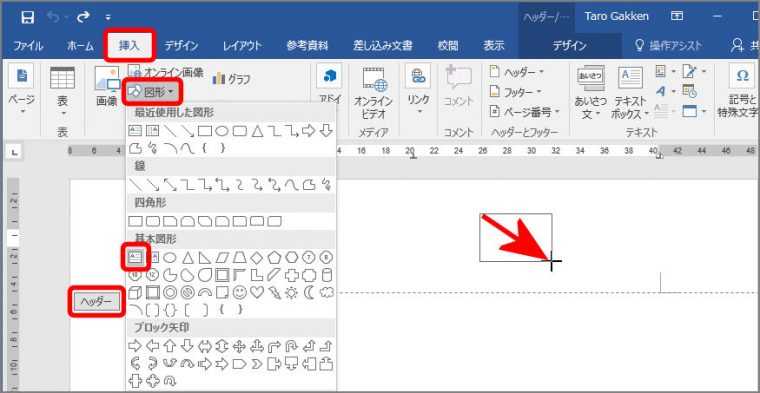Open the quick access toolbar customize arrow

[108, 18]
